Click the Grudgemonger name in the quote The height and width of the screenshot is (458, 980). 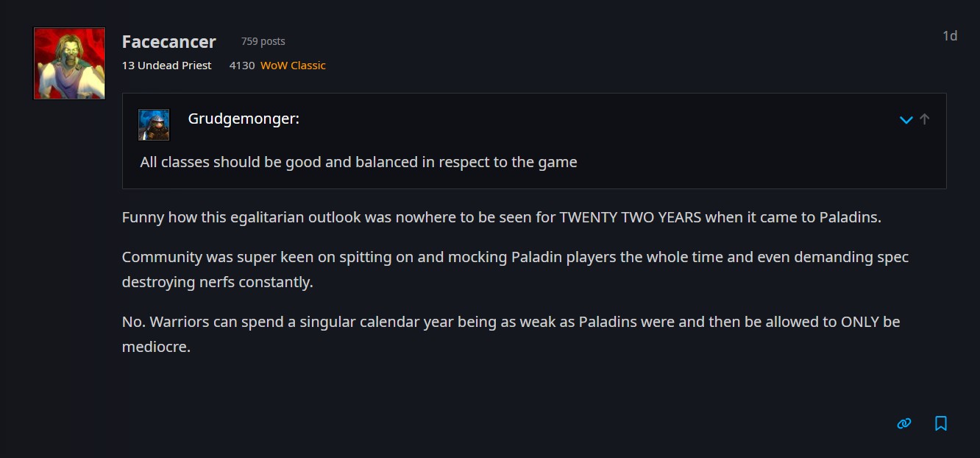(x=244, y=119)
